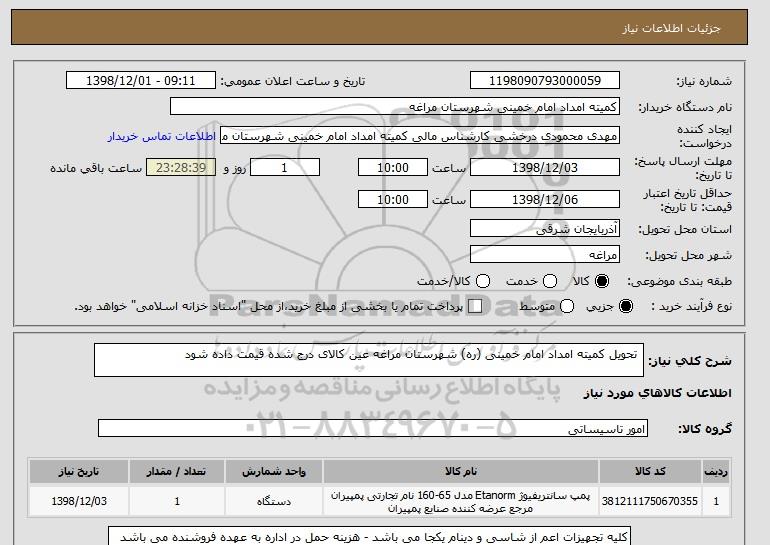Click the request number field 1198090793000059
Viewport: 770px width, 545px height.
coord(545,81)
